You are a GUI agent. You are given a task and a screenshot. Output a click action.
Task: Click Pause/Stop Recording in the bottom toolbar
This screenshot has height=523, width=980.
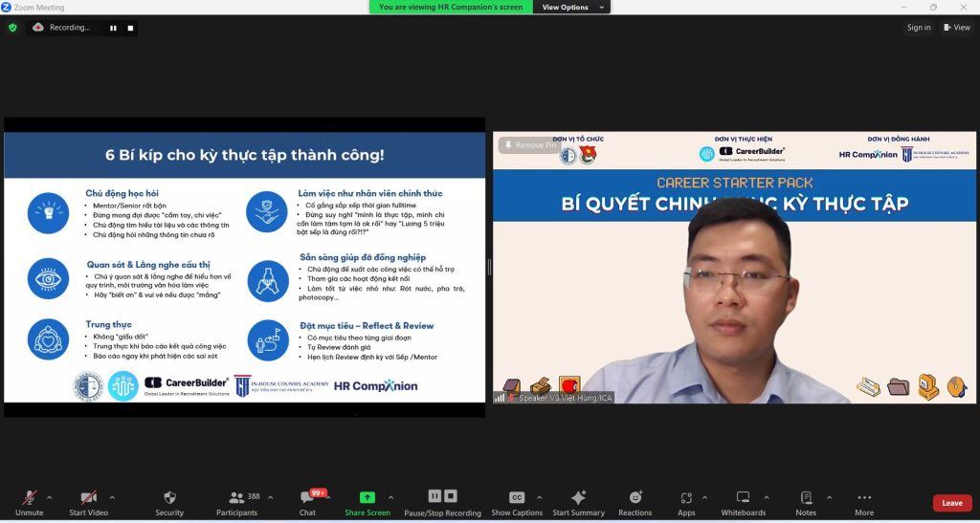(x=442, y=498)
